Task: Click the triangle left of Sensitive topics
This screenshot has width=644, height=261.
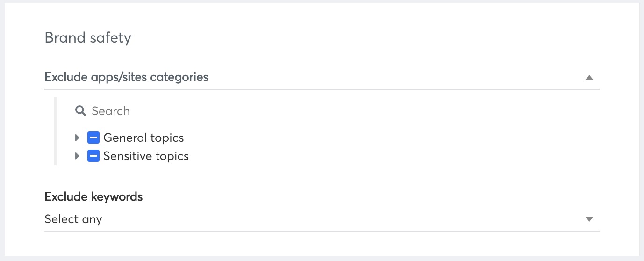Action: click(78, 156)
